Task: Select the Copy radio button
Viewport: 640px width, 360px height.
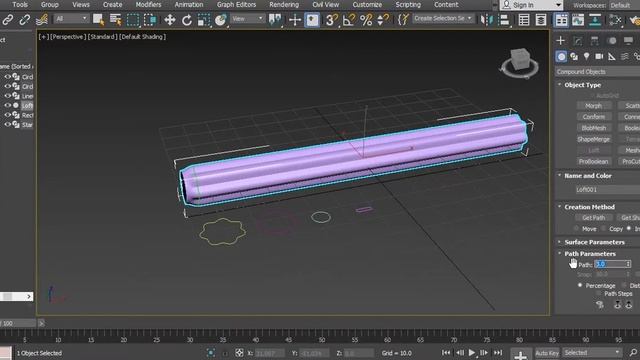Action: click(x=604, y=229)
